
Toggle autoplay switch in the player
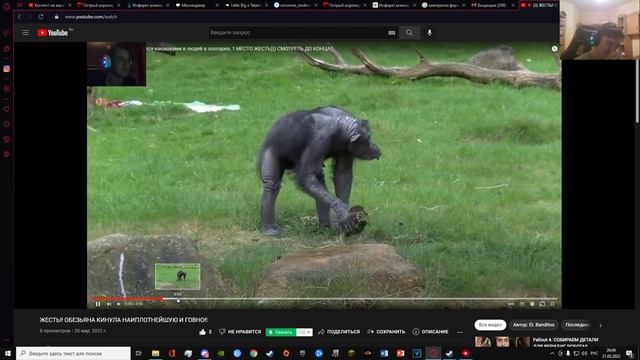[511, 304]
